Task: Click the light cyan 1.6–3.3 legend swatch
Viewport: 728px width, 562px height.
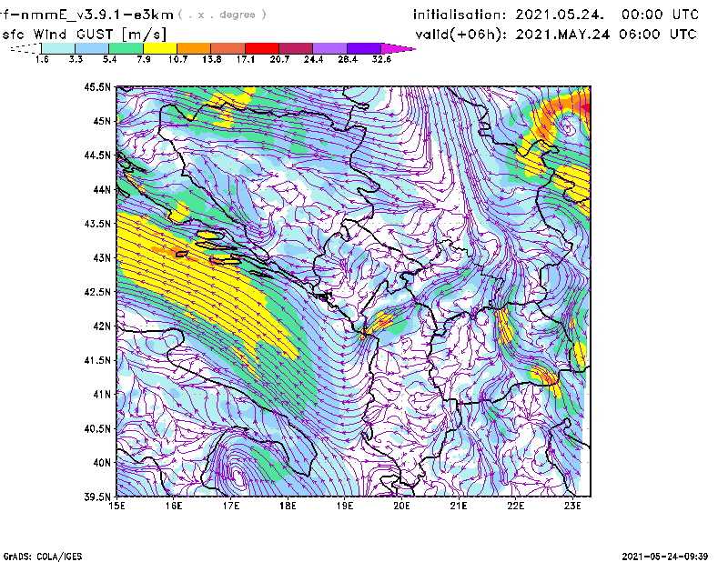Action: [58, 48]
